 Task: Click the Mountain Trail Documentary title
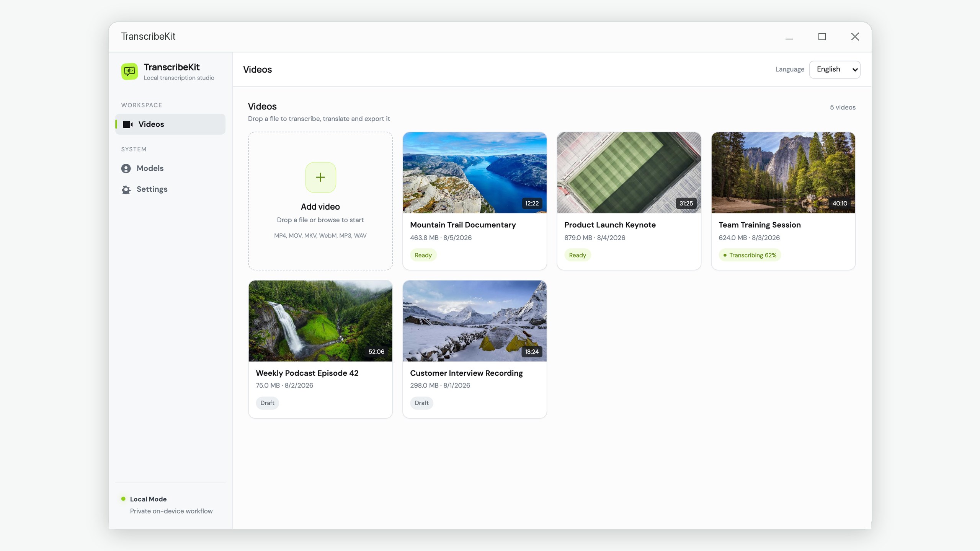(463, 225)
